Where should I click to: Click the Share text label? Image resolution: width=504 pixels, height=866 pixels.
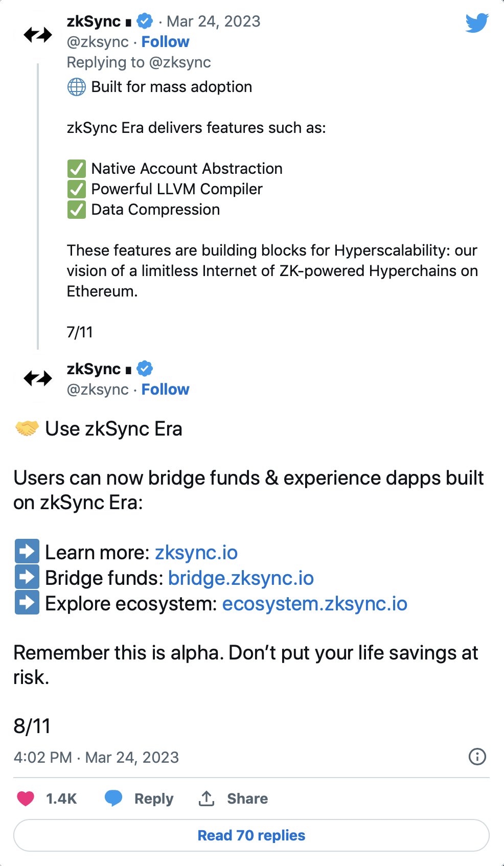tap(247, 799)
